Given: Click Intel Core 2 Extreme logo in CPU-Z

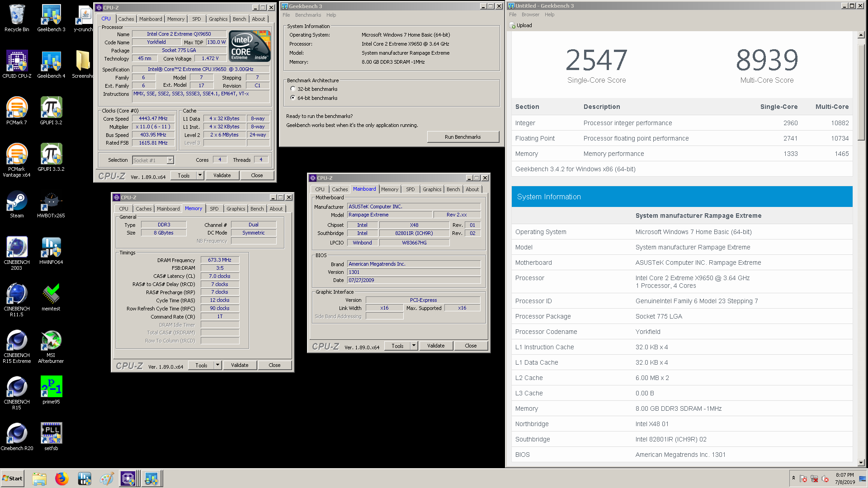Looking at the screenshot, I should 250,46.
